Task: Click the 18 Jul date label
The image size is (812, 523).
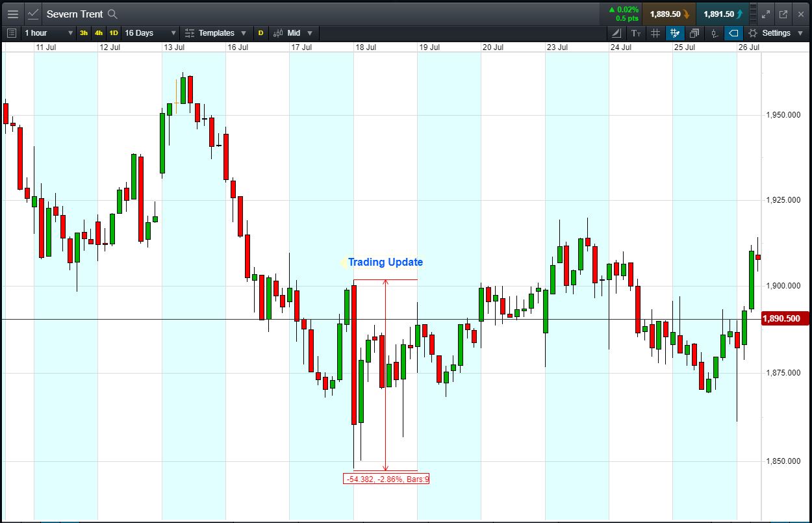Action: point(366,47)
